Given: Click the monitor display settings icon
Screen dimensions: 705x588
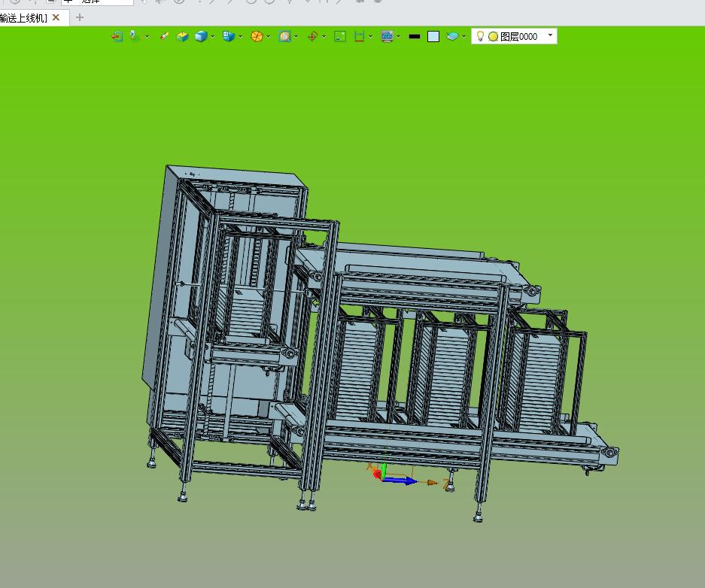Looking at the screenshot, I should [x=387, y=36].
